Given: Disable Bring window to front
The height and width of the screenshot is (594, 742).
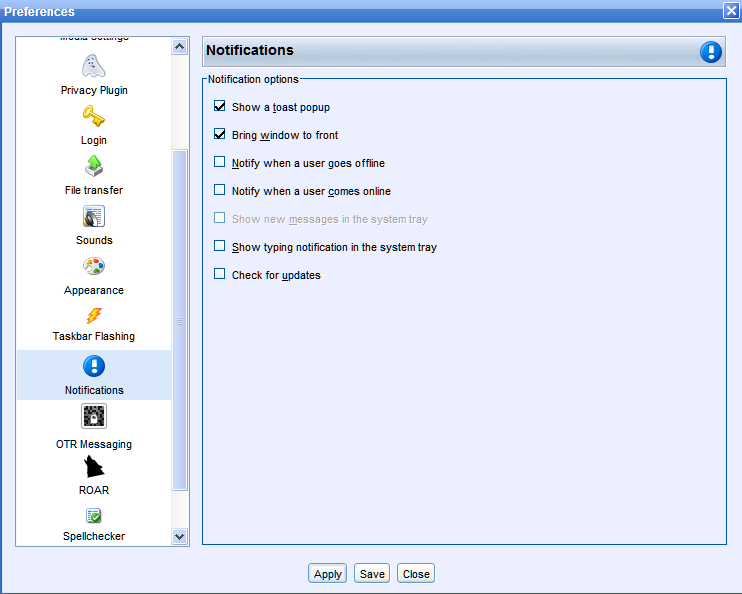Looking at the screenshot, I should (x=220, y=134).
